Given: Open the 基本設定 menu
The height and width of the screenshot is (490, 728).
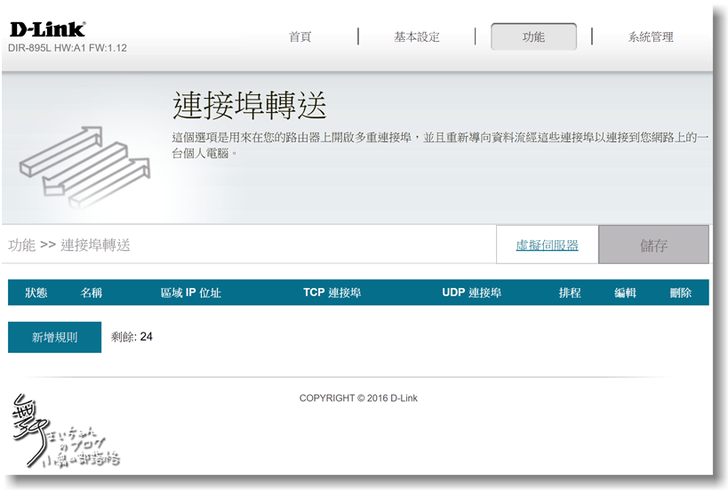Looking at the screenshot, I should click(x=416, y=37).
